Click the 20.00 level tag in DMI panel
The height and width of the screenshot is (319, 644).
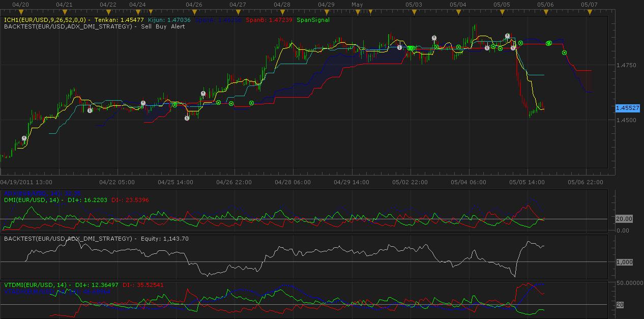[x=624, y=219]
